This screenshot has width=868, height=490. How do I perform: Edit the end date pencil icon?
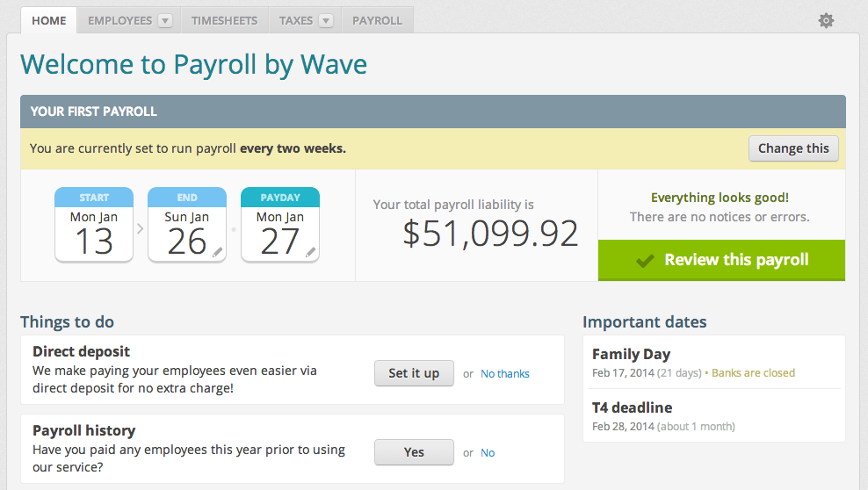pyautogui.click(x=218, y=252)
